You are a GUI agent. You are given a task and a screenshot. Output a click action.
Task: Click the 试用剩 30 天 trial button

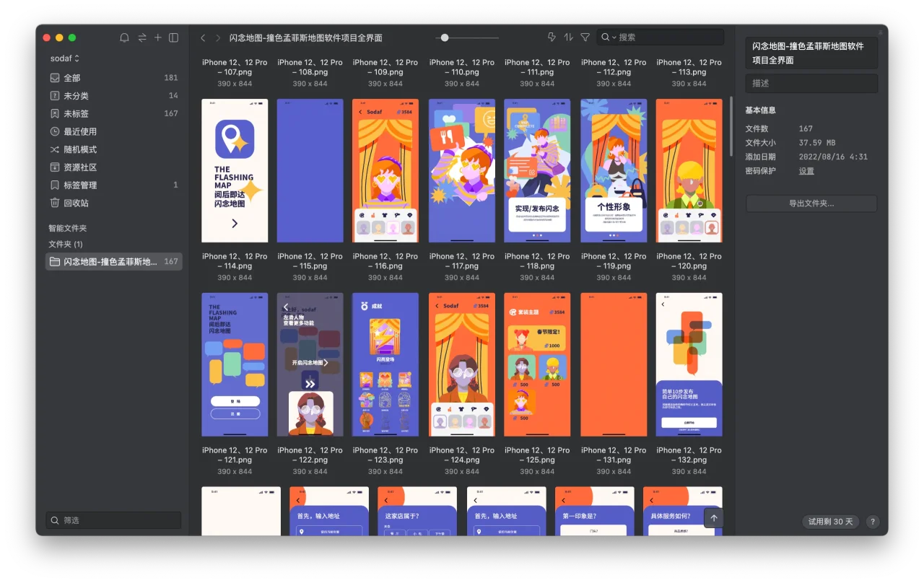(x=830, y=522)
